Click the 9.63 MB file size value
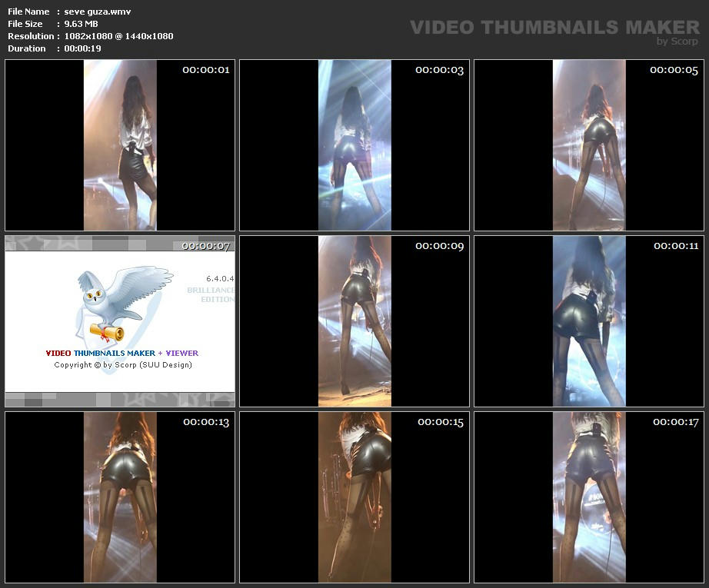The height and width of the screenshot is (588, 709). (x=81, y=24)
